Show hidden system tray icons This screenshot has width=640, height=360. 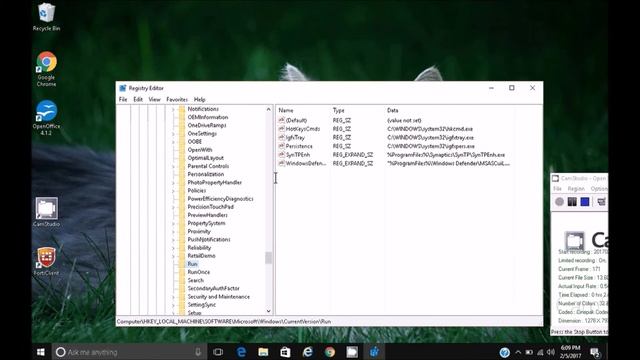[518, 352]
